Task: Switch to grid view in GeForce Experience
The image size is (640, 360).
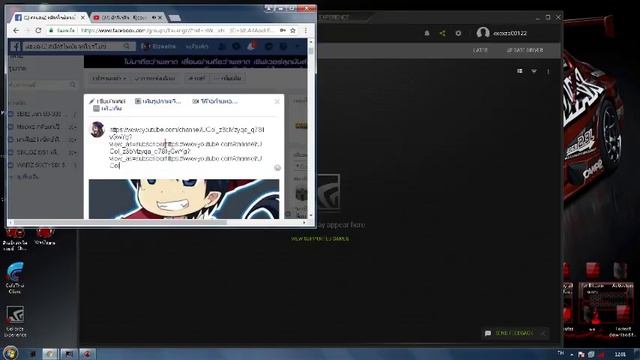Action: coord(520,71)
